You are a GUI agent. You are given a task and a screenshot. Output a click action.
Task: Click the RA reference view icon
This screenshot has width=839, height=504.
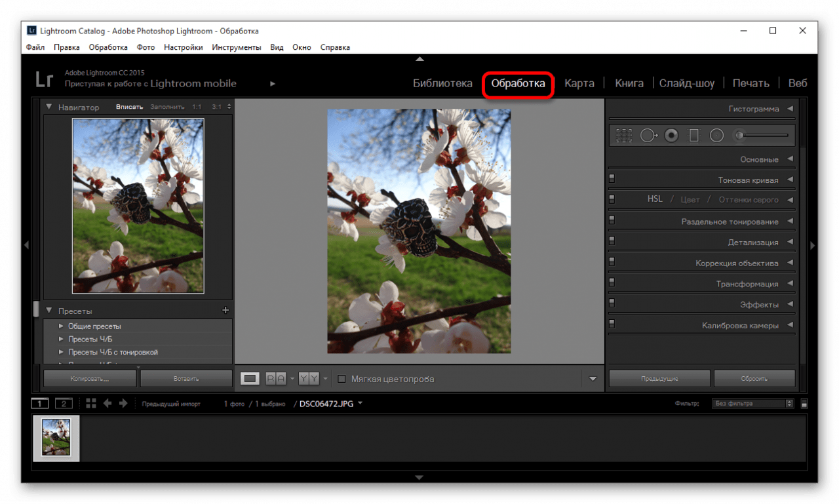[x=276, y=378]
